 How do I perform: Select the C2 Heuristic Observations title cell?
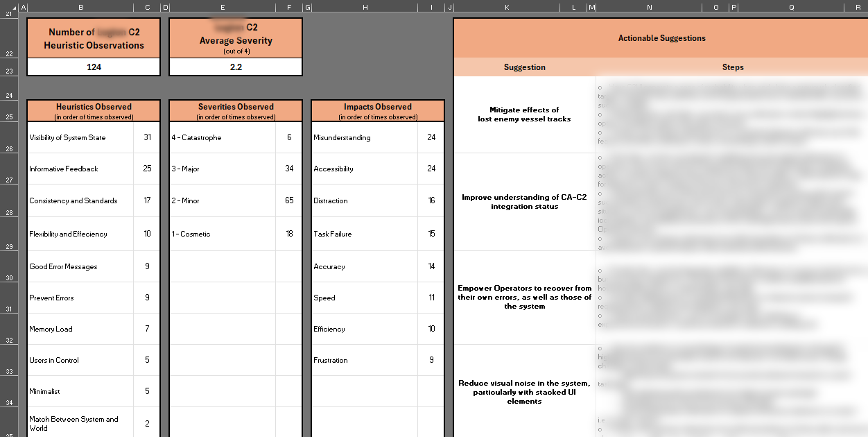94,39
